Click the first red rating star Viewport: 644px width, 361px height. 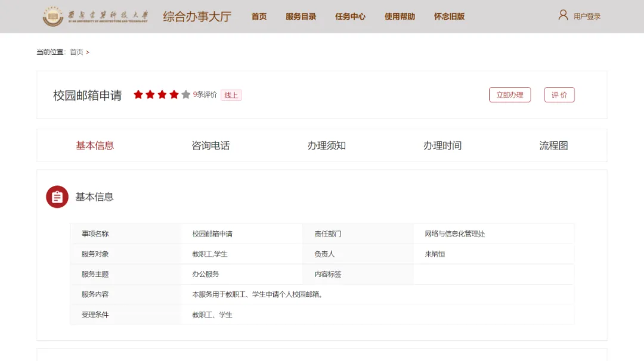coord(138,95)
